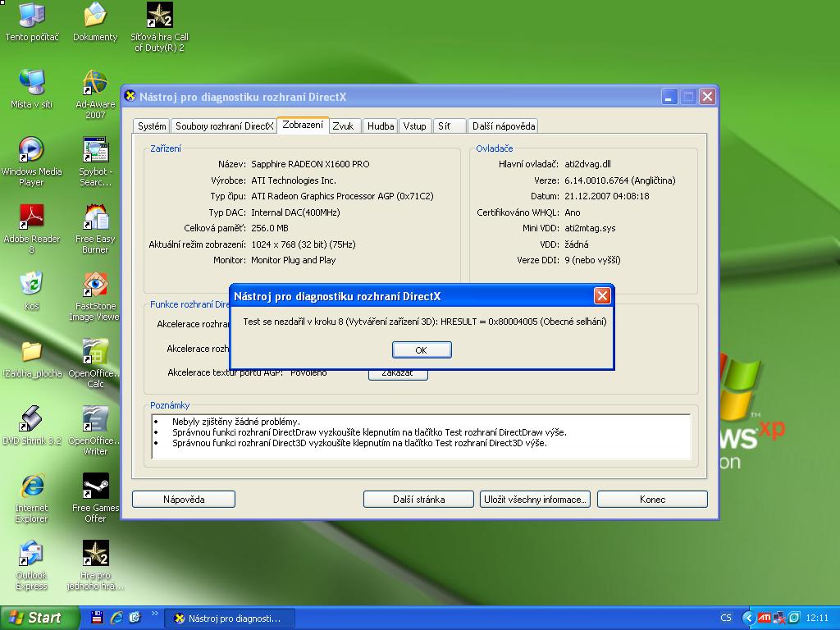
Task: Close the error dialog with the red X
Action: pos(602,295)
